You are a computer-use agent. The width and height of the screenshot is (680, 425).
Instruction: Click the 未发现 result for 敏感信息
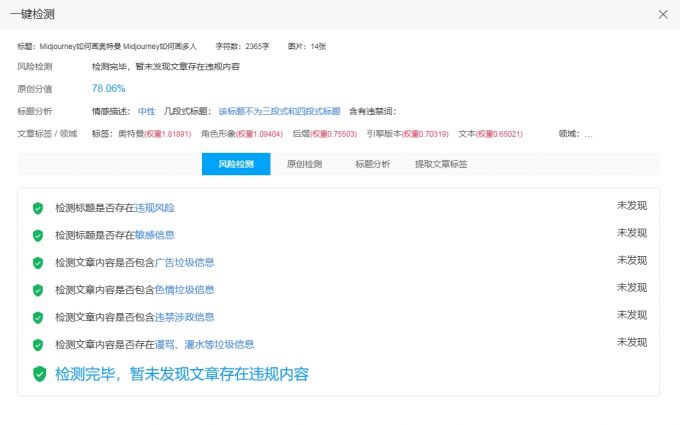tap(632, 233)
